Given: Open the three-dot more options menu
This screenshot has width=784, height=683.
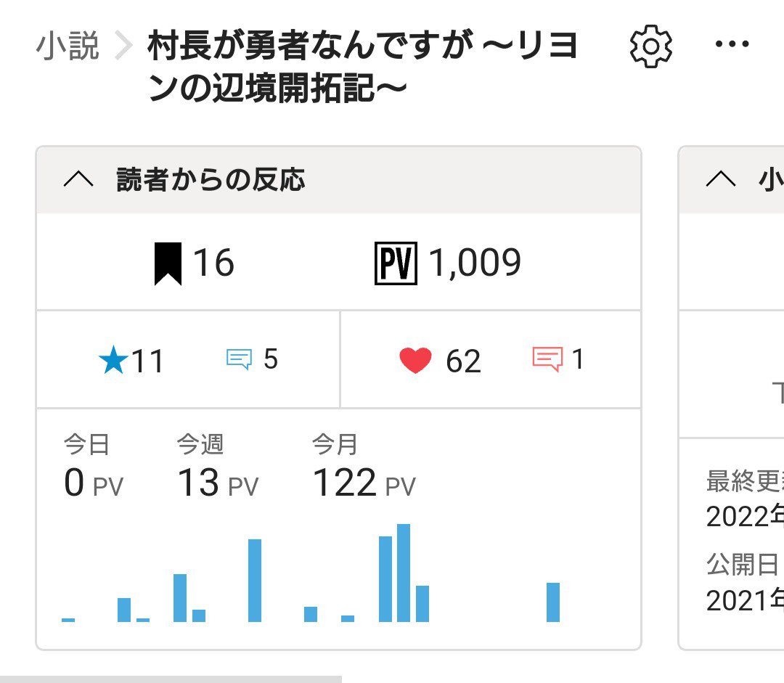Looking at the screenshot, I should point(732,45).
